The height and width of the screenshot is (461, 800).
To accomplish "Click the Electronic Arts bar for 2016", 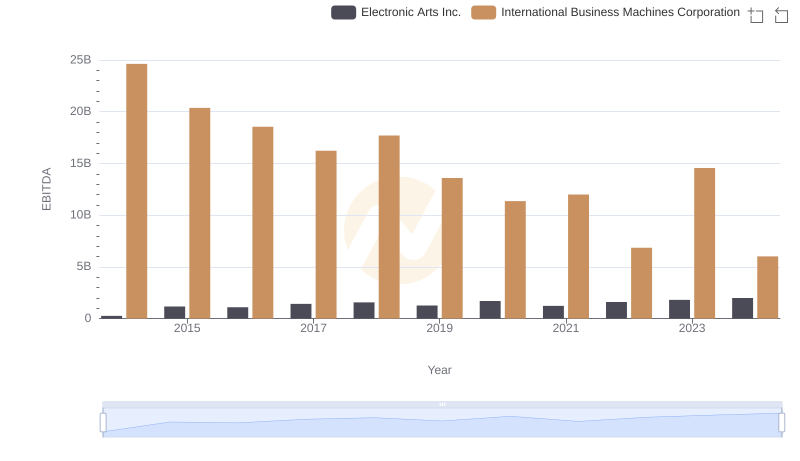I will point(238,313).
